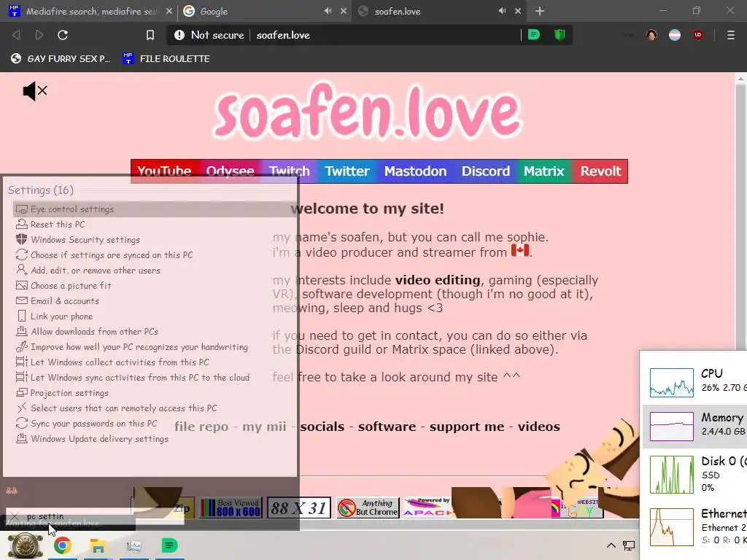Open Link your phone result

[155, 316]
